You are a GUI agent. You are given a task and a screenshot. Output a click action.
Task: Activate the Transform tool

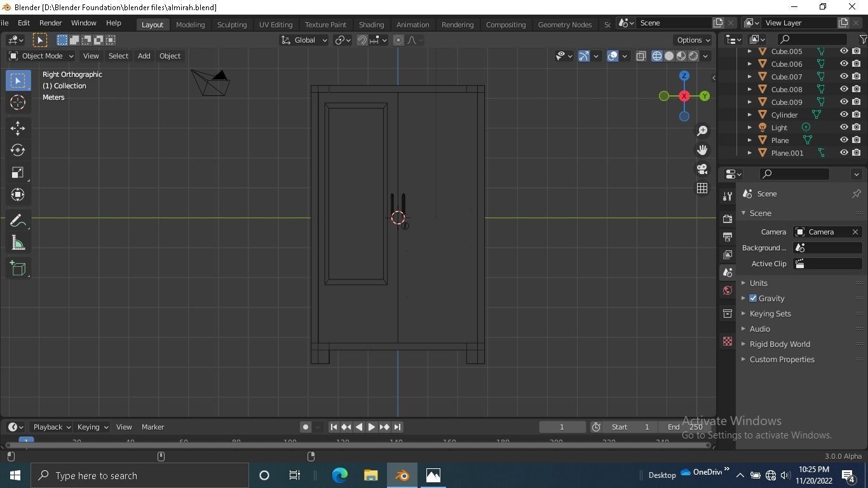18,194
